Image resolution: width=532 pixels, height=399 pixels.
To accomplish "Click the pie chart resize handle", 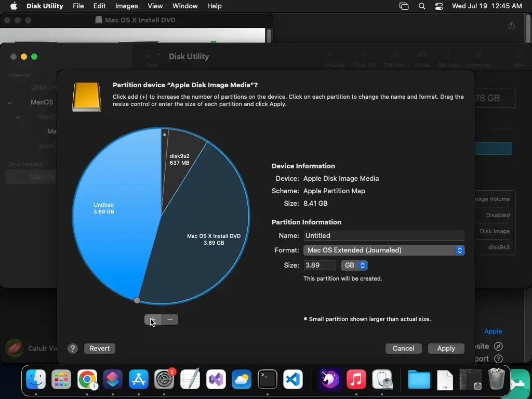I will point(137,300).
